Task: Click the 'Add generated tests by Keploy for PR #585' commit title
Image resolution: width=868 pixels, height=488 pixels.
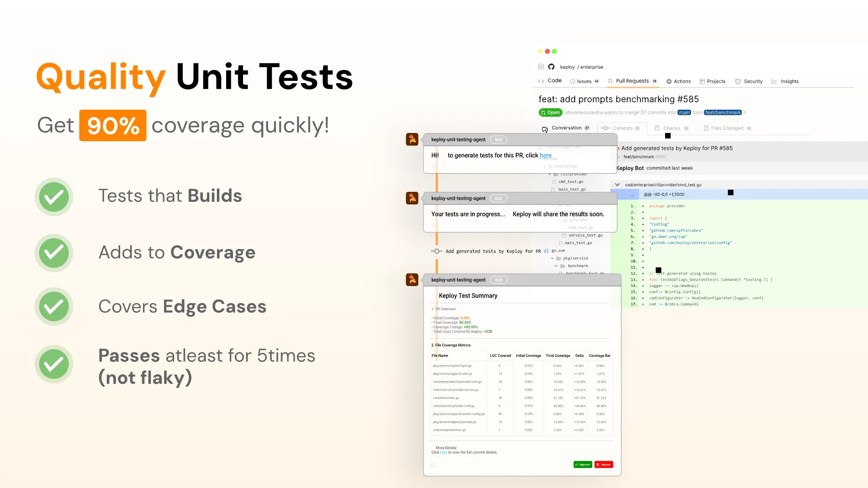Action: (x=677, y=148)
